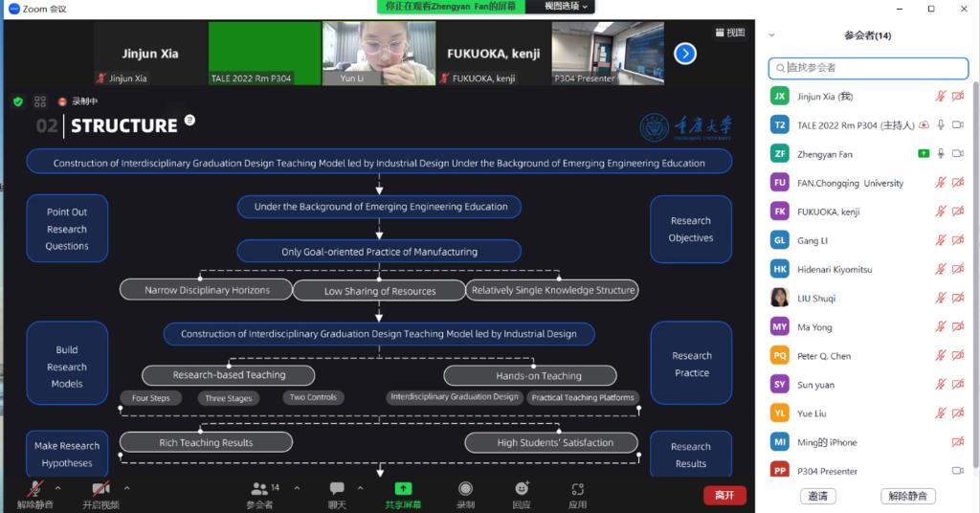The image size is (980, 513).
Task: Click the red 离开 leave button
Action: tap(724, 495)
